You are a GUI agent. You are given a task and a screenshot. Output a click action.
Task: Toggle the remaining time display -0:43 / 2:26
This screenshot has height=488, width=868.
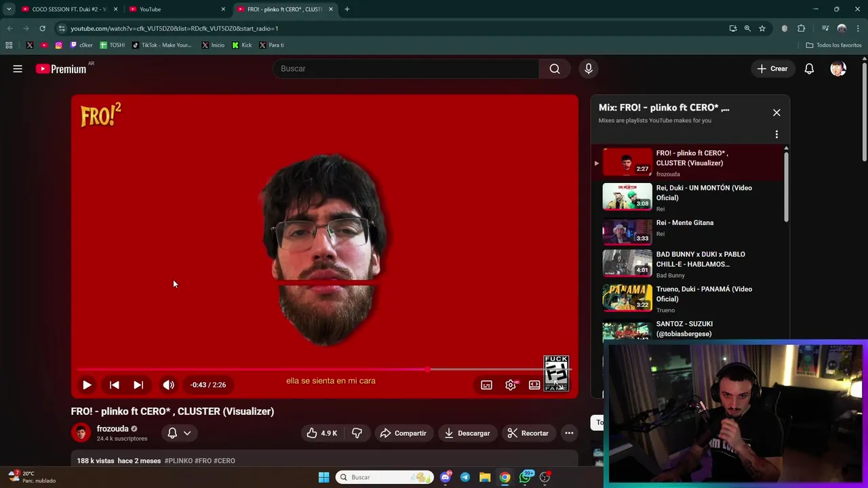point(208,384)
